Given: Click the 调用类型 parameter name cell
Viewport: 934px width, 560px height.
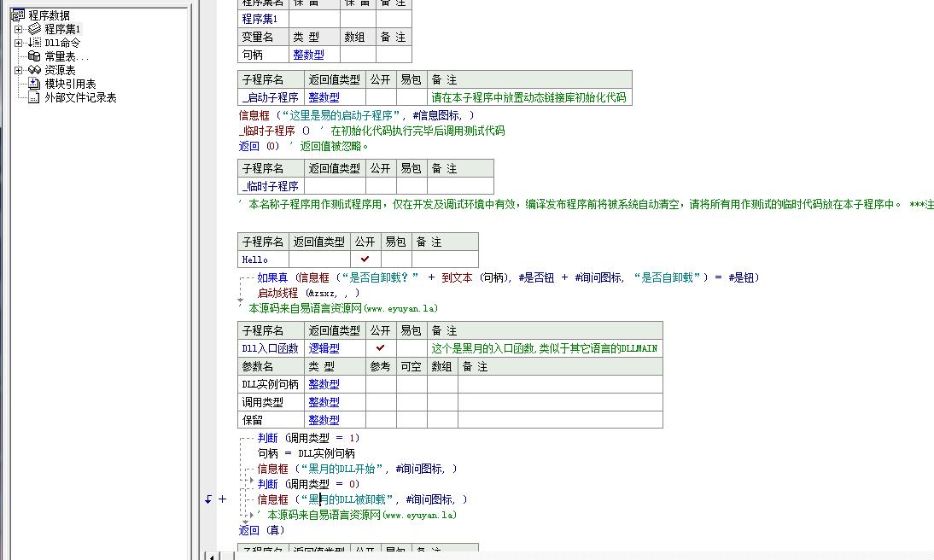Looking at the screenshot, I should tap(271, 402).
